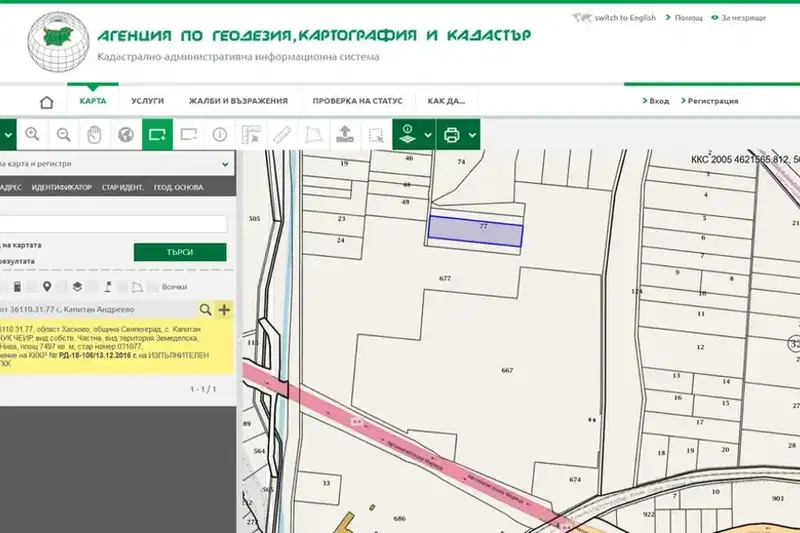Click parcel 674 on the map
Screen dimensions: 800x533
click(x=575, y=479)
